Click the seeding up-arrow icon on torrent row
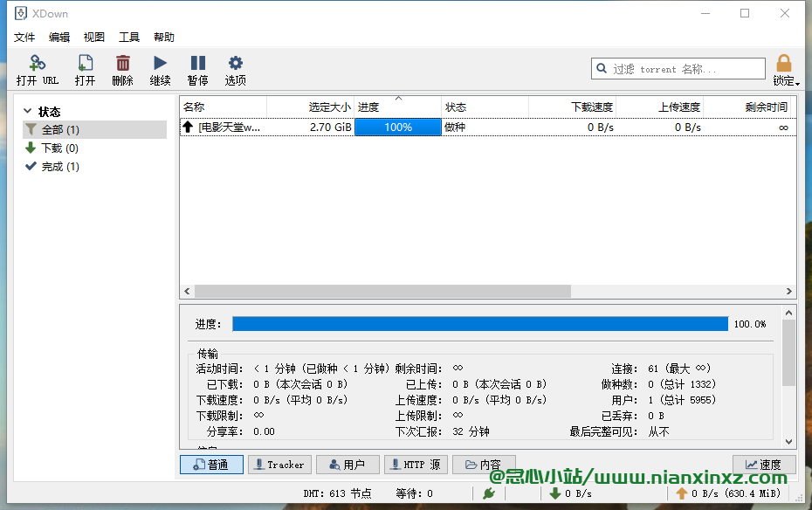Image resolution: width=812 pixels, height=510 pixels. (x=188, y=127)
